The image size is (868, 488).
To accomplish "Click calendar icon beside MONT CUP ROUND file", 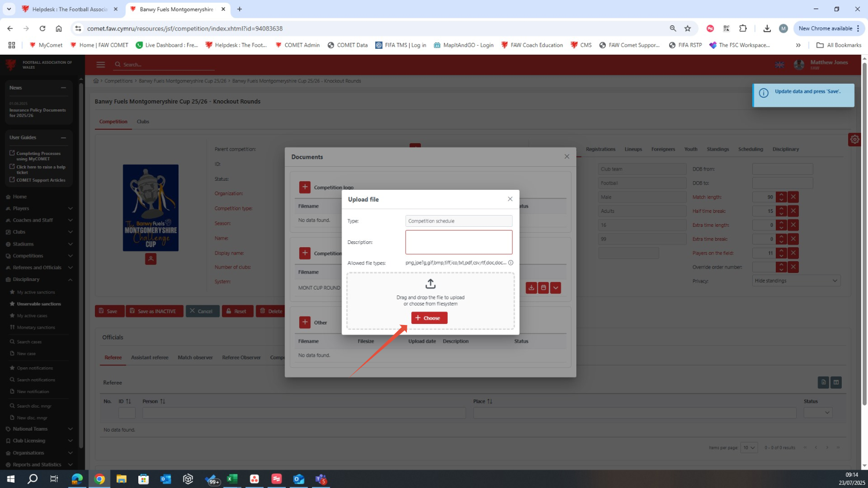I will pos(544,288).
